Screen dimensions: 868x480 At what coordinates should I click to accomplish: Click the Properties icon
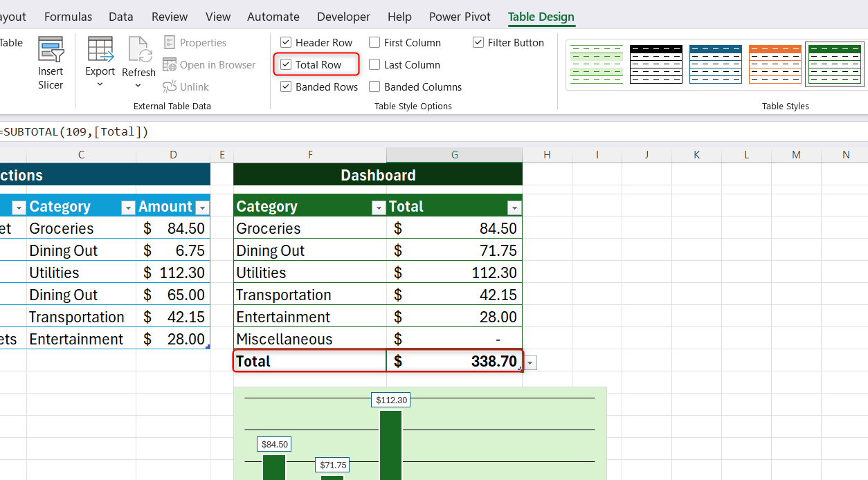pos(170,43)
